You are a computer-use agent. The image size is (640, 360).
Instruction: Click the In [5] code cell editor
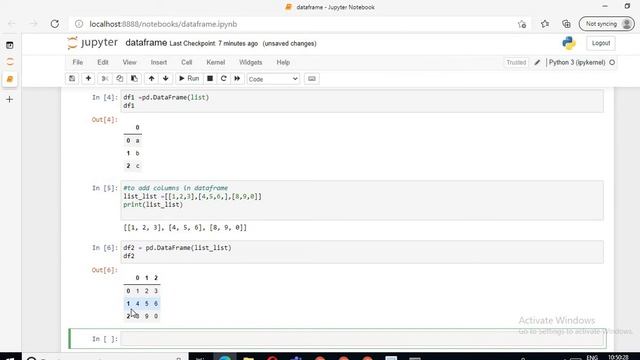362,200
